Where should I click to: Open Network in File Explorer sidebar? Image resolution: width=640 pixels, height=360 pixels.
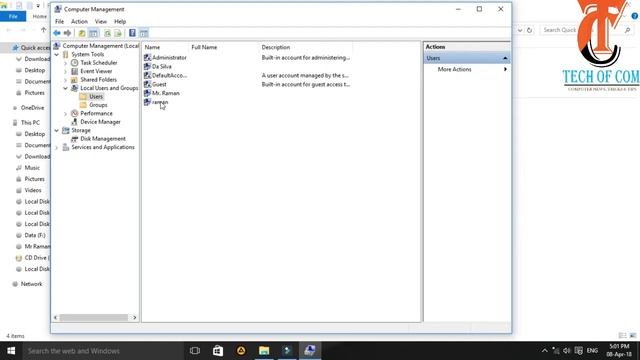(x=31, y=284)
